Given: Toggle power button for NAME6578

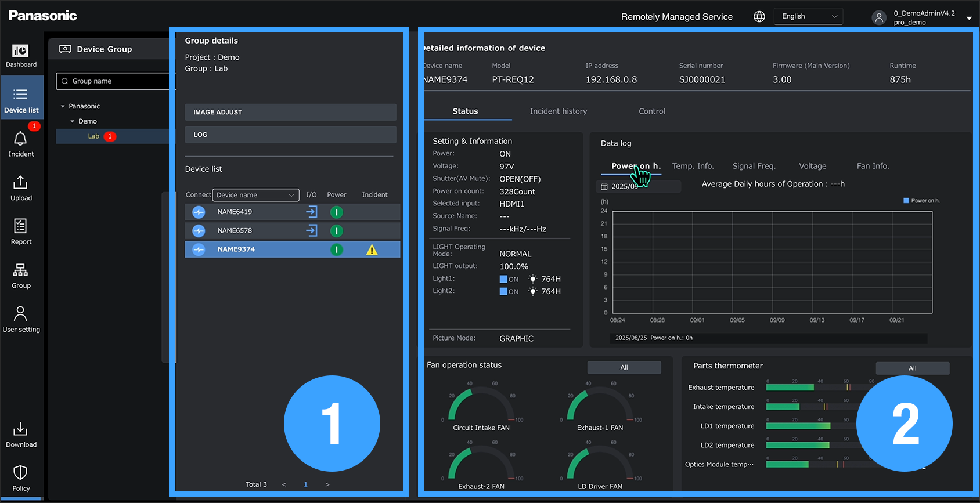Looking at the screenshot, I should click(336, 231).
